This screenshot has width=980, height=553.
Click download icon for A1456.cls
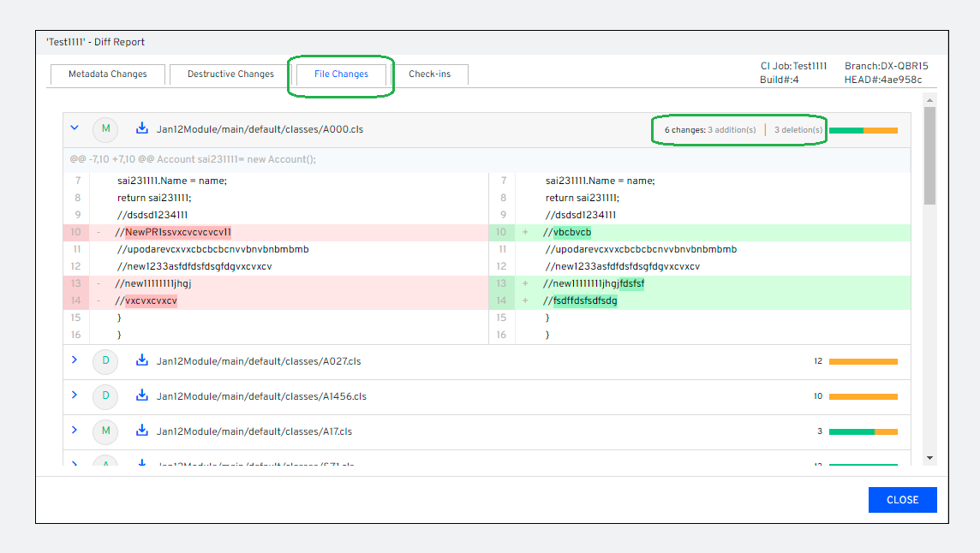coord(142,396)
